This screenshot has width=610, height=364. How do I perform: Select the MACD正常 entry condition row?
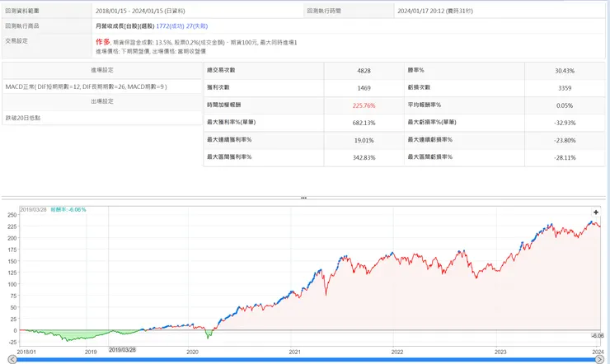[102, 86]
